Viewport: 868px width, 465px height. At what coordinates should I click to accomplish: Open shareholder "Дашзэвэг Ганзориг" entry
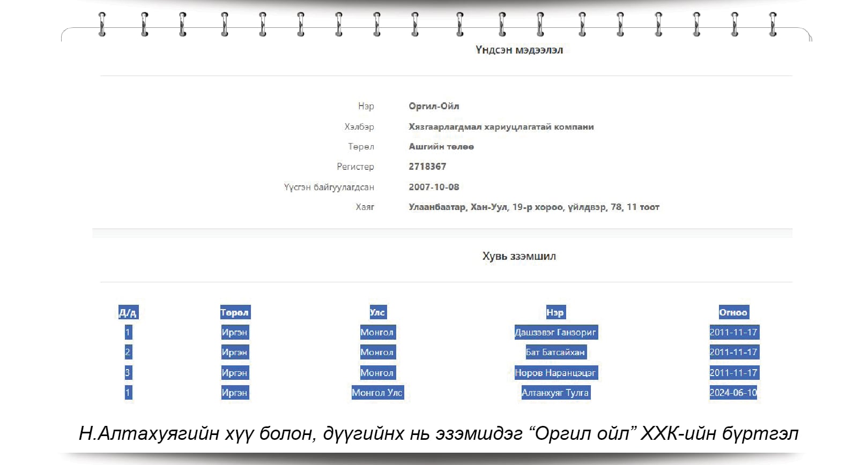555,332
